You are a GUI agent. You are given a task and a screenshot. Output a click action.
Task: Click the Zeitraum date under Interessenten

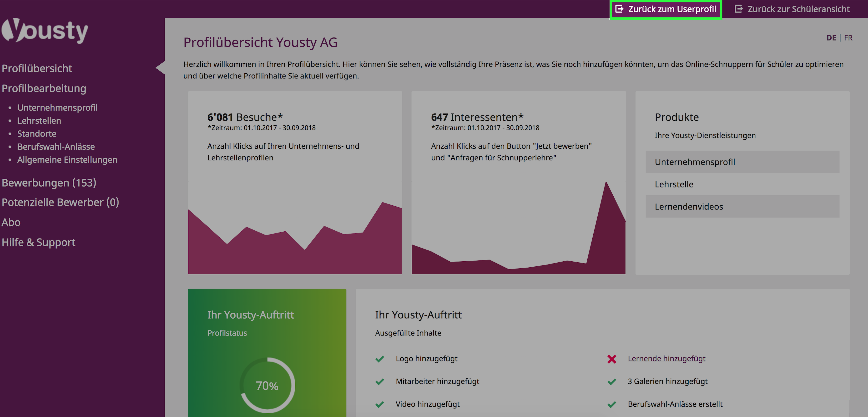click(x=485, y=128)
